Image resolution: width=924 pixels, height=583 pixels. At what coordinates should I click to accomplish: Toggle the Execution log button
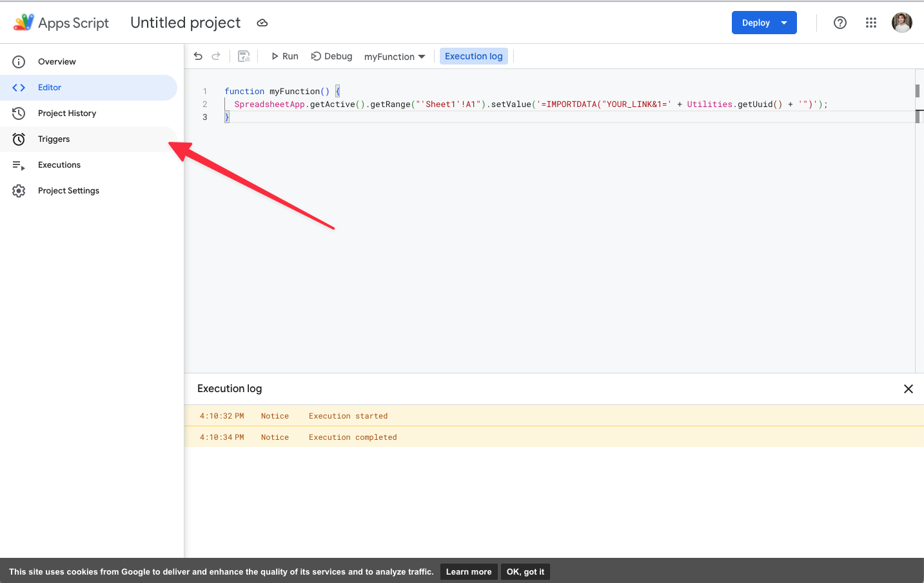tap(474, 56)
